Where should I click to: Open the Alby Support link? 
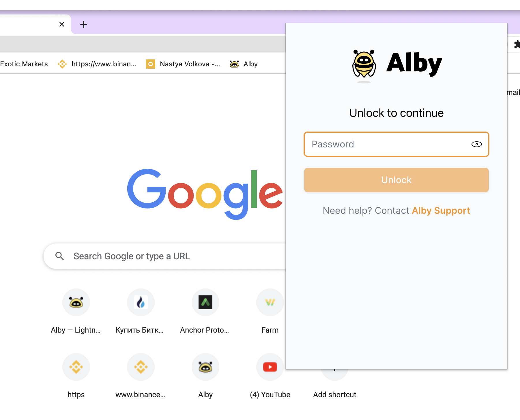[x=441, y=211]
